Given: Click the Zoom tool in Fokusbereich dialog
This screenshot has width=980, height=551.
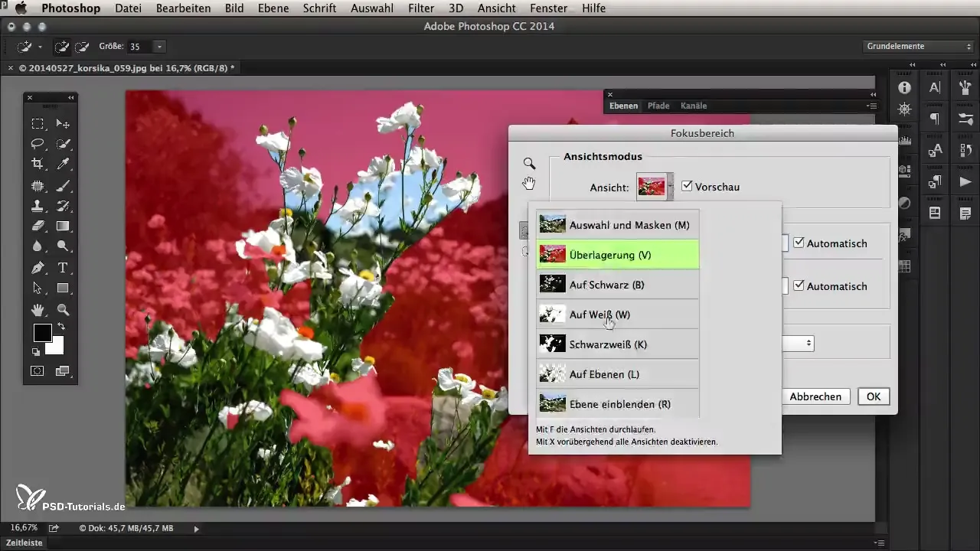Looking at the screenshot, I should [x=529, y=163].
